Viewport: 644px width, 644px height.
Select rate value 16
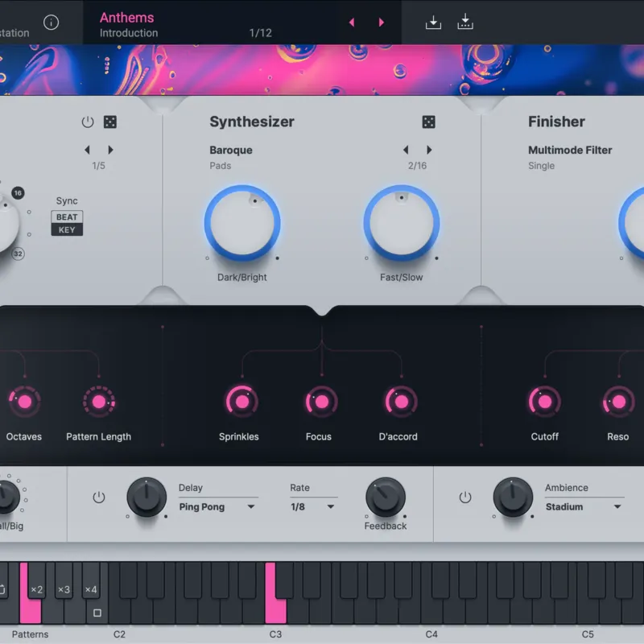click(18, 193)
